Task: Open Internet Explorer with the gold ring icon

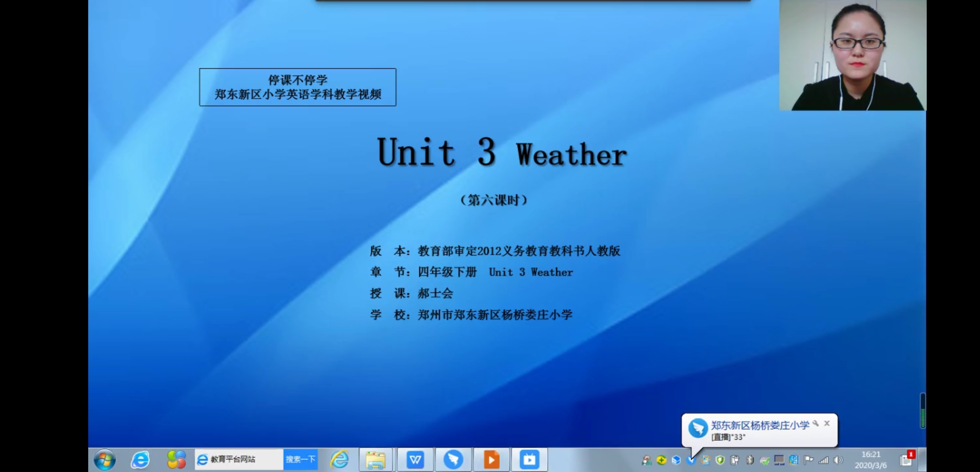Action: [x=339, y=459]
